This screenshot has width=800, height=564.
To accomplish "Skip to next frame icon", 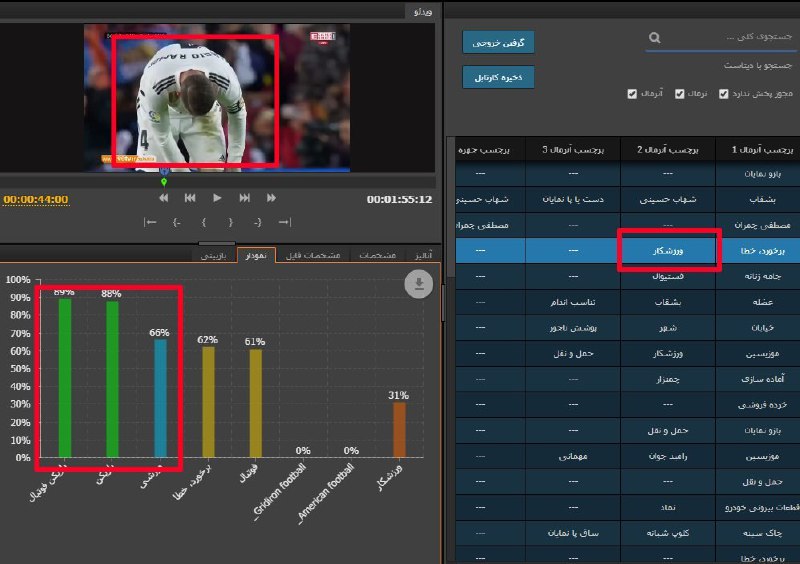I will click(x=244, y=198).
